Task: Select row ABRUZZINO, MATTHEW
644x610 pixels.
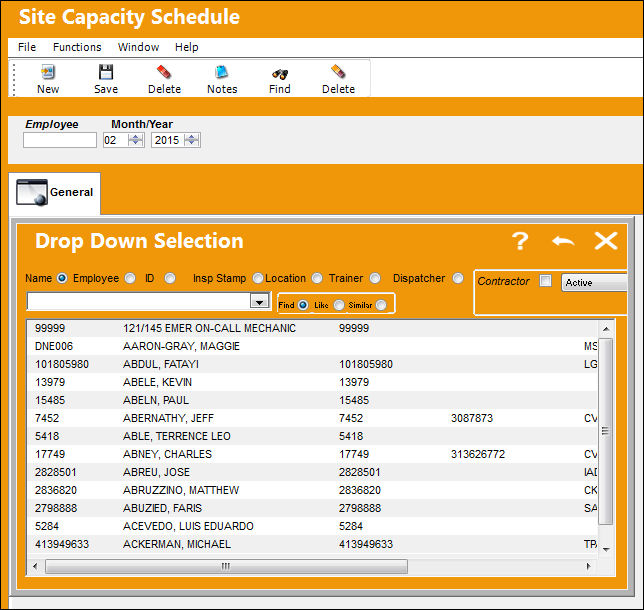Action: pyautogui.click(x=313, y=490)
